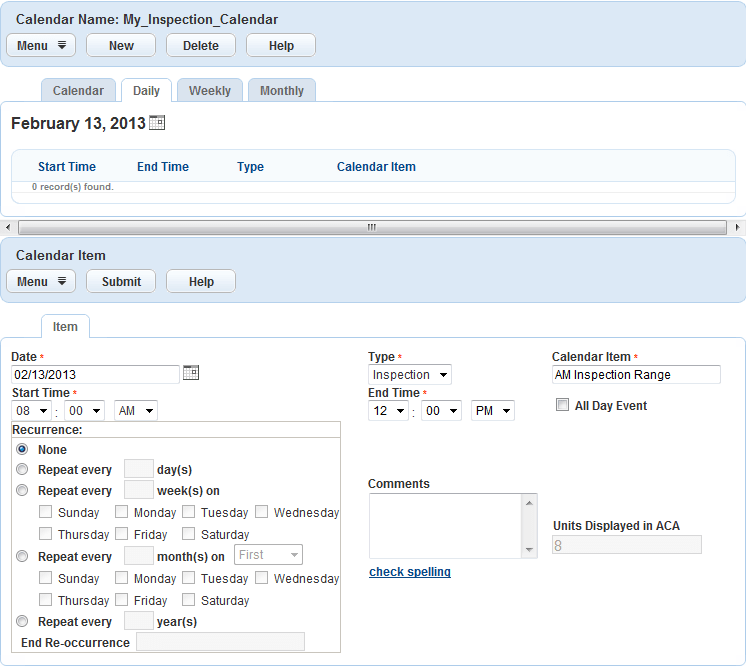Select Repeat every day(s) radio button
The image size is (750, 668).
point(22,469)
